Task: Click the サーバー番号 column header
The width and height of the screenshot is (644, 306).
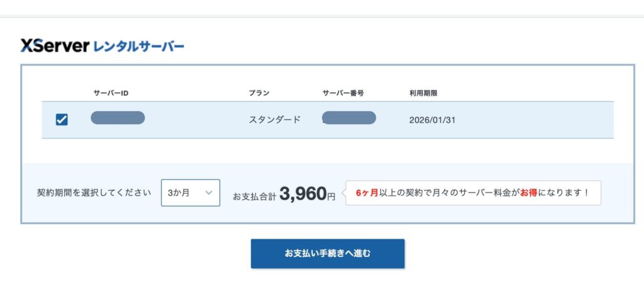Action: pyautogui.click(x=343, y=93)
